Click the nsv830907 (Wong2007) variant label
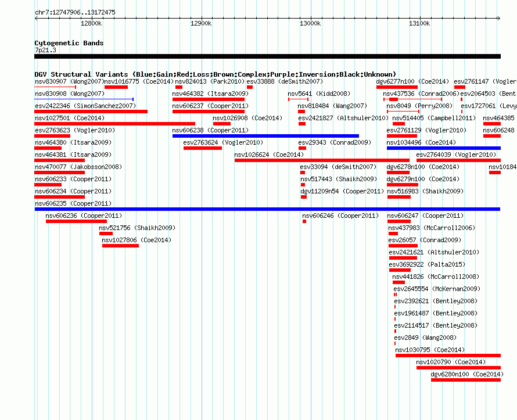Screen dimensions: 517x420 (70, 81)
